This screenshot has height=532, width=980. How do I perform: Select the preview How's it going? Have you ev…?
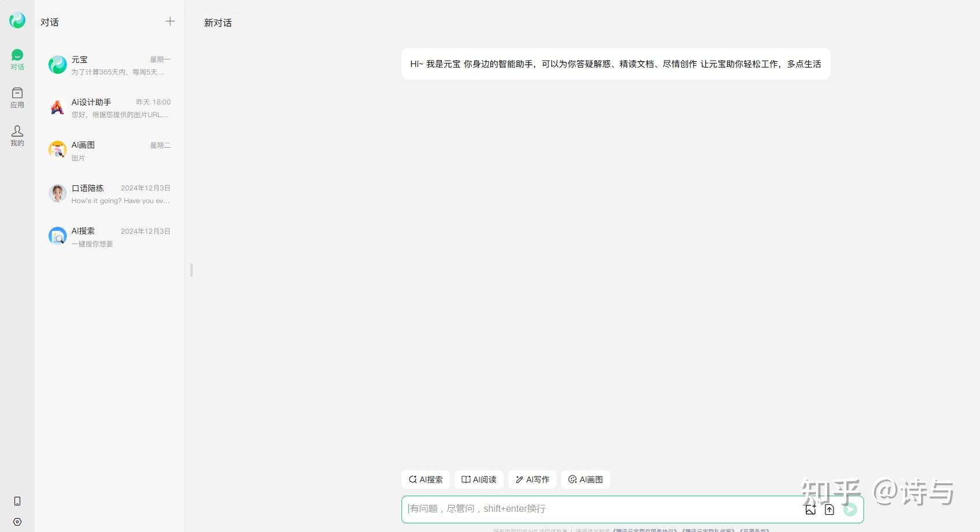[x=121, y=201]
